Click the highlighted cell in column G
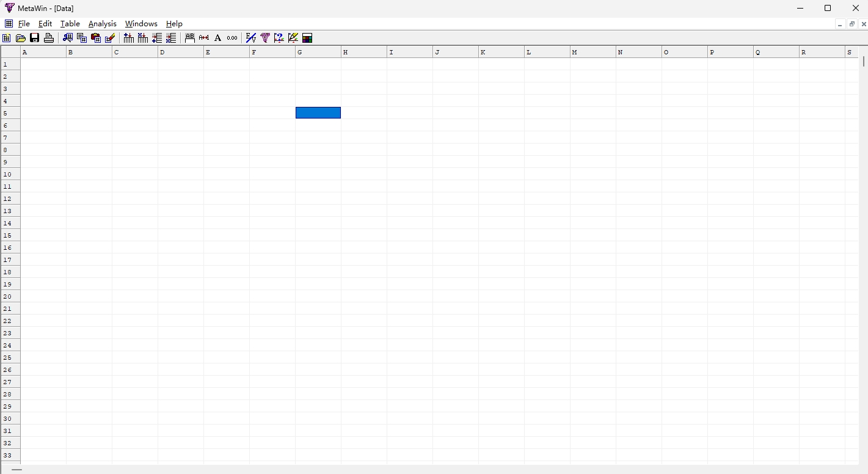This screenshot has width=868, height=474. click(318, 113)
